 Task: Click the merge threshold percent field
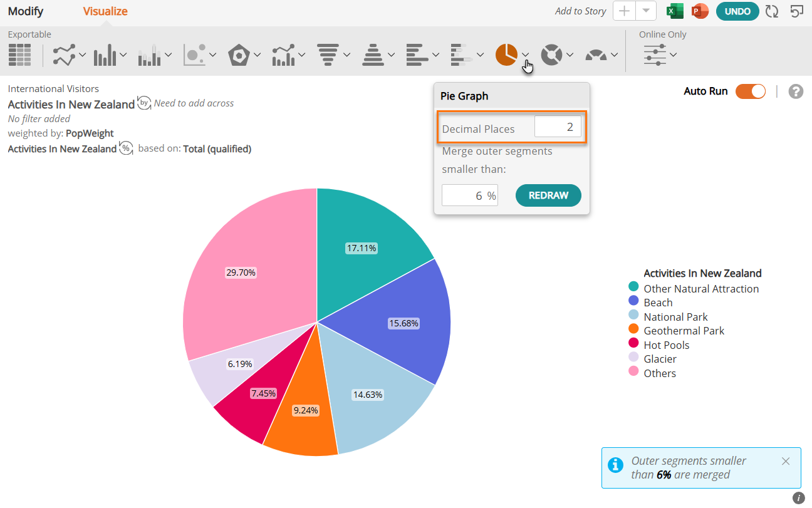click(x=470, y=195)
